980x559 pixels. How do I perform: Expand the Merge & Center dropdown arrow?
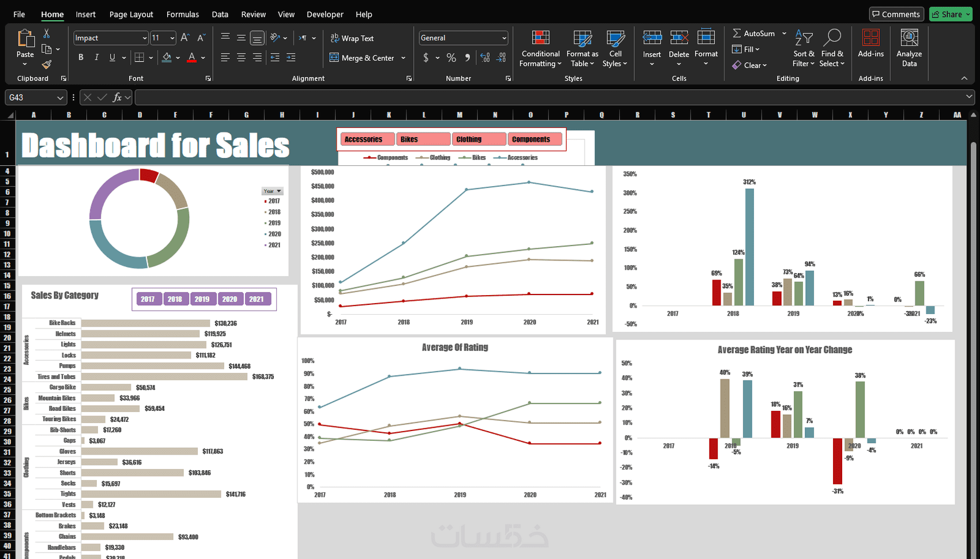pos(403,58)
